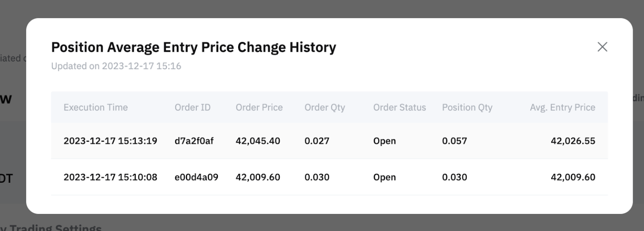Click the Execution Time column header
Screen dimensions: 644x231
coord(96,107)
